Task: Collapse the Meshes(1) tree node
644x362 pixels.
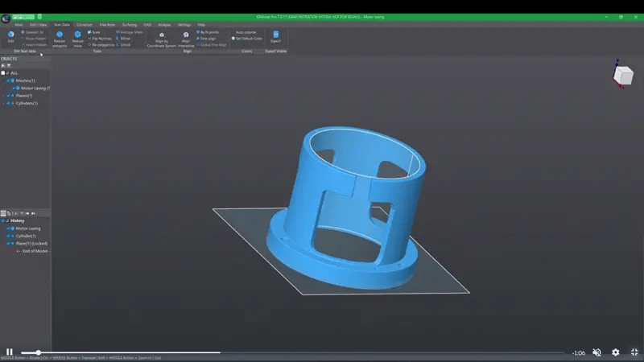Action: point(3,80)
